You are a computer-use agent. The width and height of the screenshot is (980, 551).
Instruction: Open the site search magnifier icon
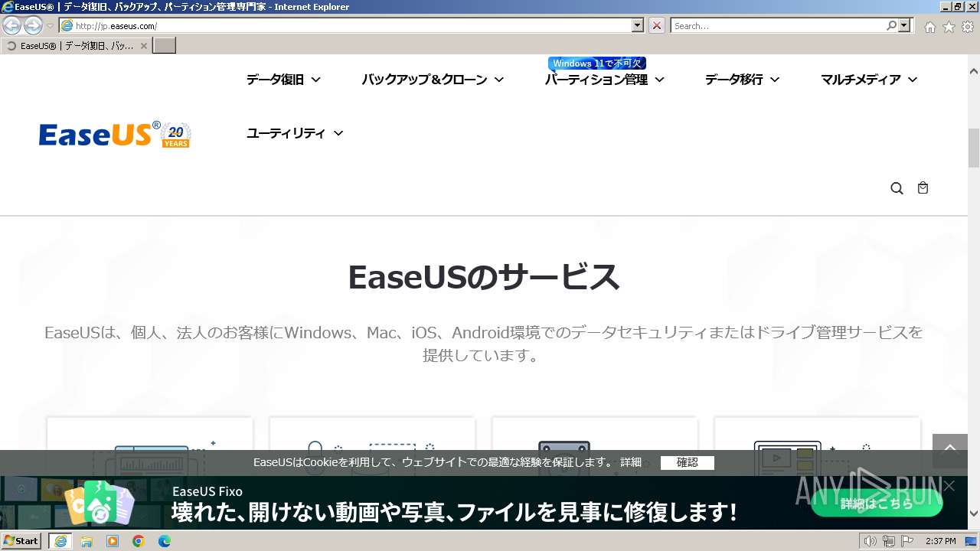[897, 188]
